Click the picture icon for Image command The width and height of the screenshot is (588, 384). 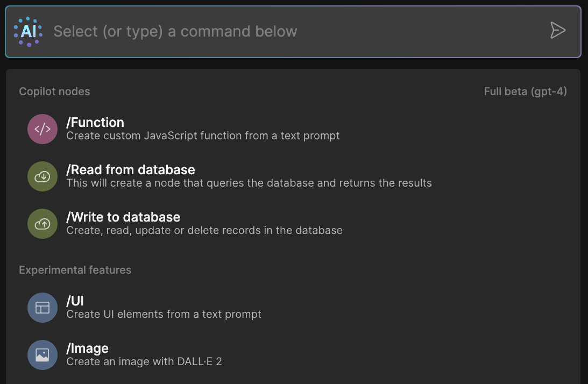pyautogui.click(x=42, y=355)
